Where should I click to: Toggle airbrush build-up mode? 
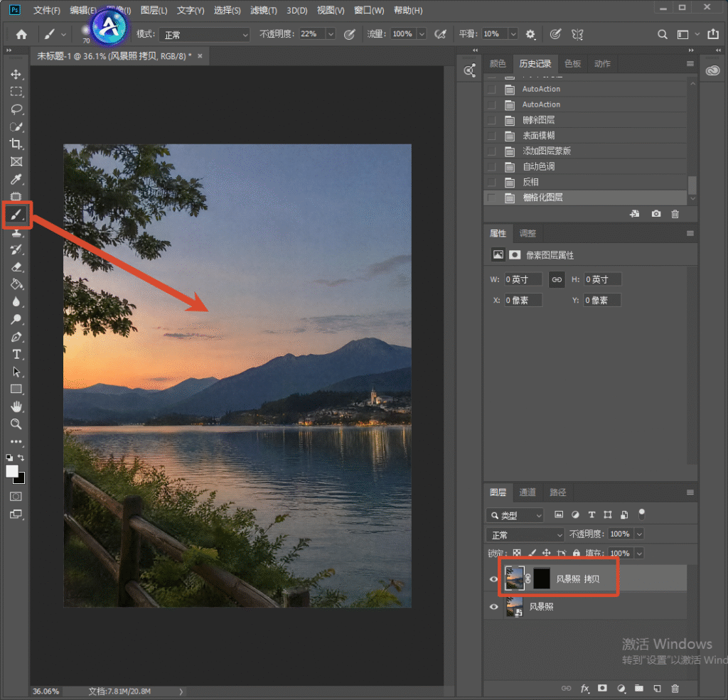pyautogui.click(x=440, y=34)
